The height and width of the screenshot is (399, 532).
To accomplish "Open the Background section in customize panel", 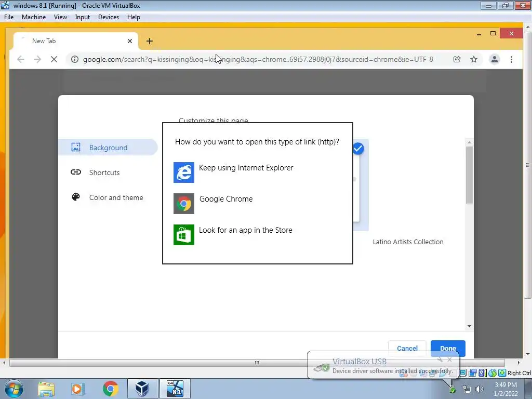I will click(108, 147).
